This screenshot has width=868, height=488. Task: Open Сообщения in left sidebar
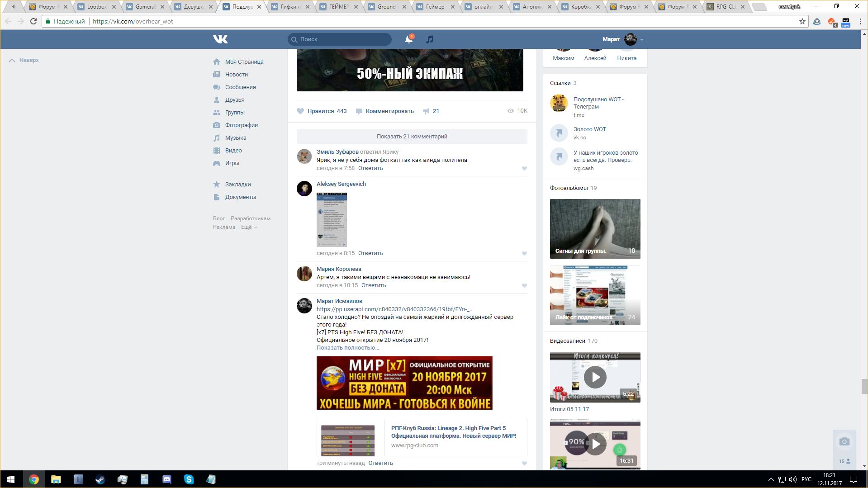point(240,87)
